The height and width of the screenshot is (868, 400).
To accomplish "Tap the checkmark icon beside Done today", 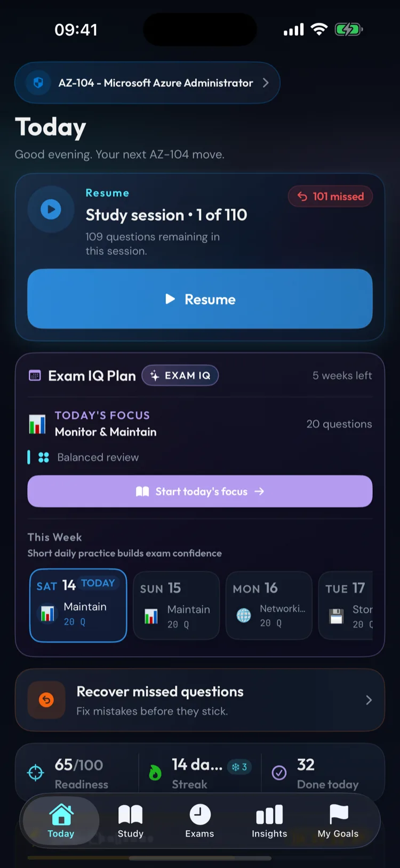I will click(279, 771).
